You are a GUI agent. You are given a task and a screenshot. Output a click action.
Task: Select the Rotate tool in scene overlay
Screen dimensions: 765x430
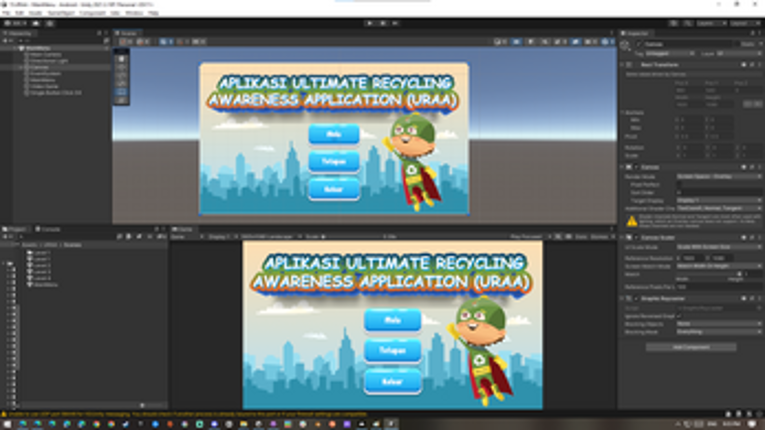click(x=121, y=75)
